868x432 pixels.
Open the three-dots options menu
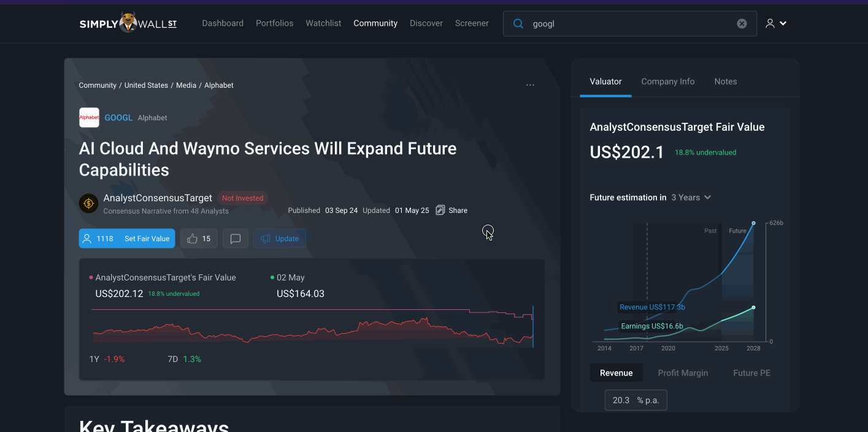point(531,85)
